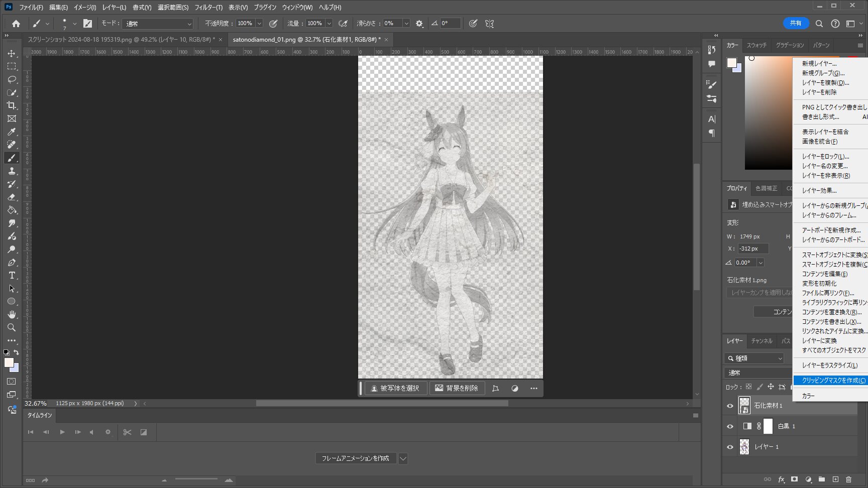868x488 pixels.
Task: Hide the 石化素材1 layer
Action: [730, 406]
